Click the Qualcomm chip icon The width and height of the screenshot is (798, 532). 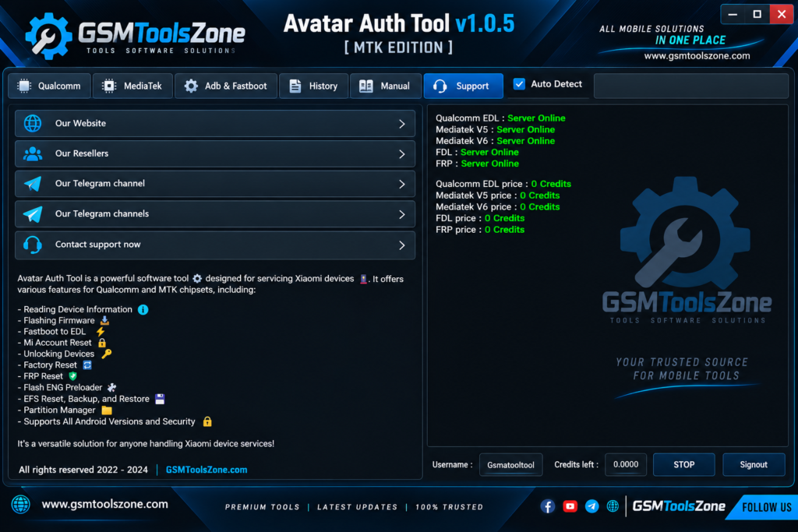click(24, 86)
